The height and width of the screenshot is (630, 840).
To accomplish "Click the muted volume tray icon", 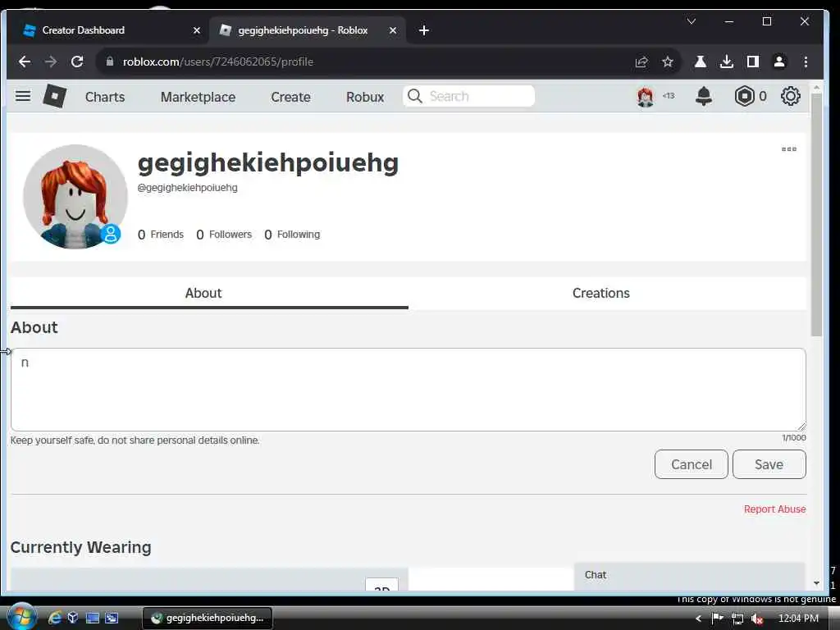I will (756, 619).
